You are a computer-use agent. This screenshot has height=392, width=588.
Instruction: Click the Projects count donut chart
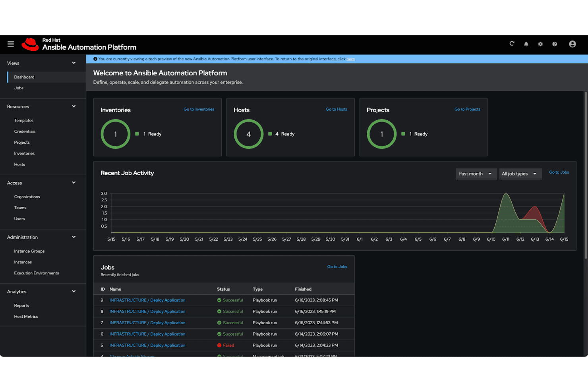click(382, 134)
